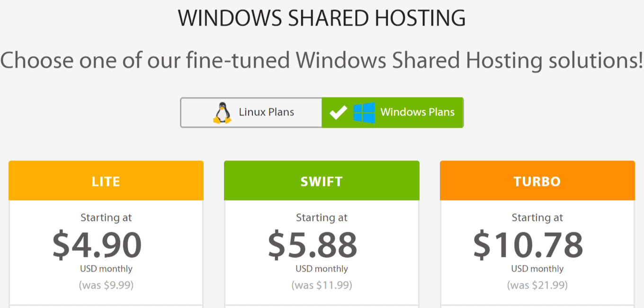Click the blue Windows logo icon
The height and width of the screenshot is (308, 644).
point(364,112)
